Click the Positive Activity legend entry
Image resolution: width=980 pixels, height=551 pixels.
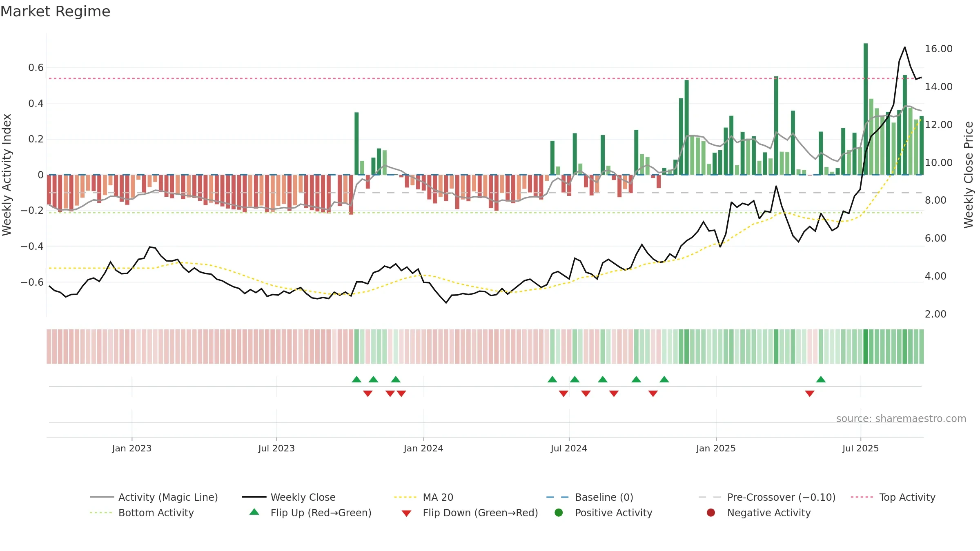(x=603, y=513)
